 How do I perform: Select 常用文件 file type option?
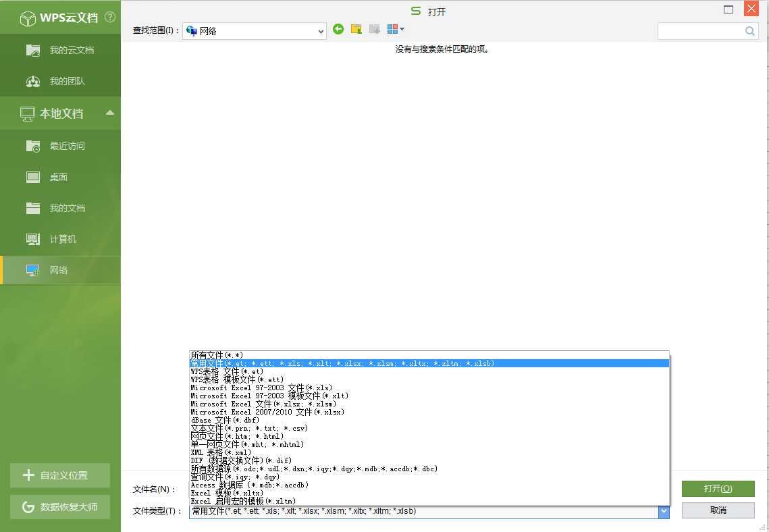click(429, 363)
